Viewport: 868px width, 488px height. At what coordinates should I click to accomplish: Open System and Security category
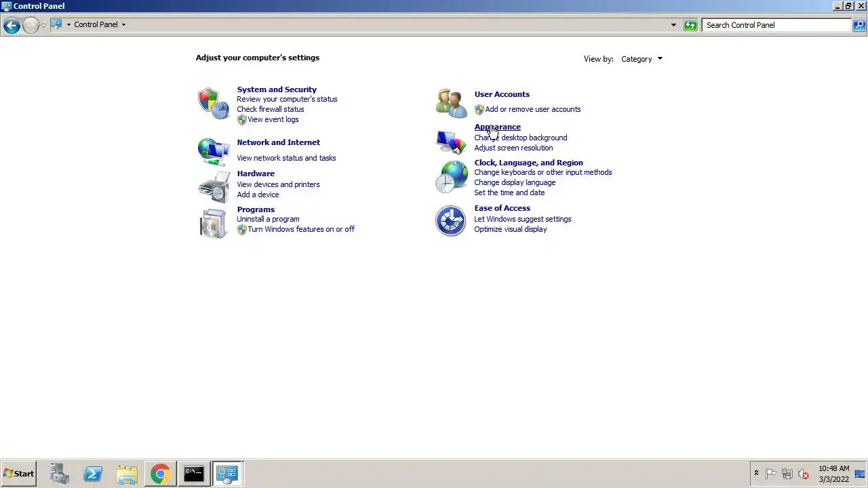(x=277, y=89)
